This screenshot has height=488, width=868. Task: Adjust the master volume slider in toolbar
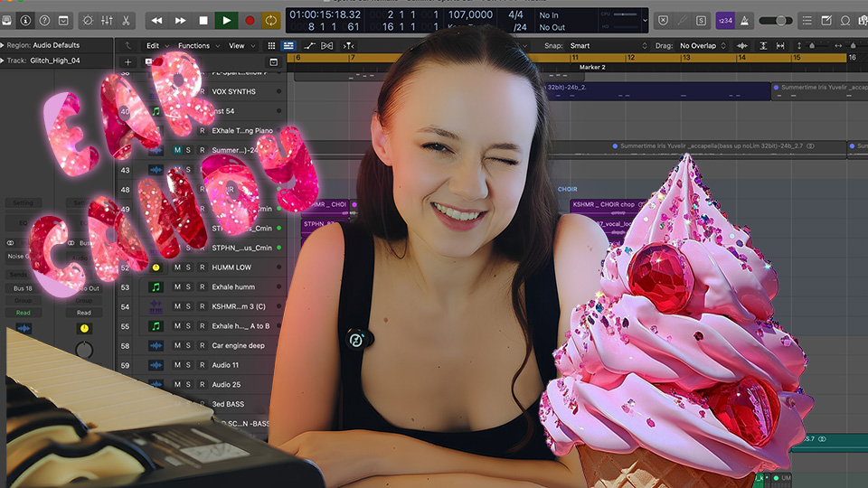[776, 20]
